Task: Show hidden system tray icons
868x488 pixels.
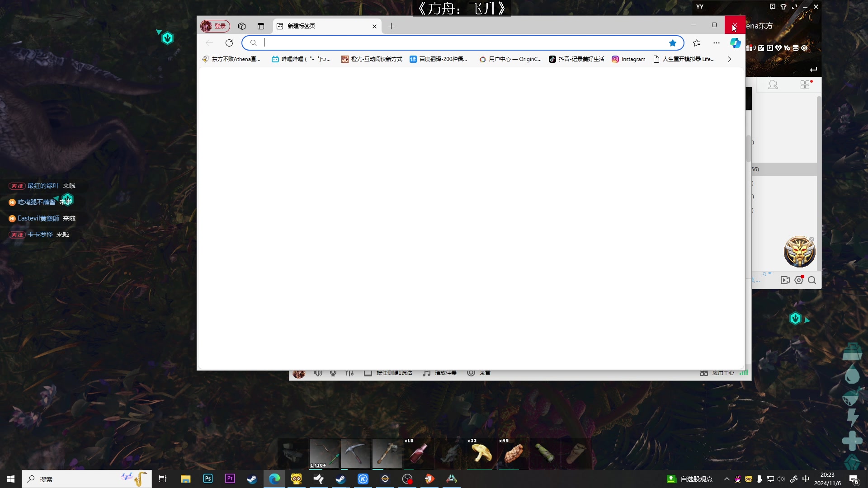Action: click(726, 479)
